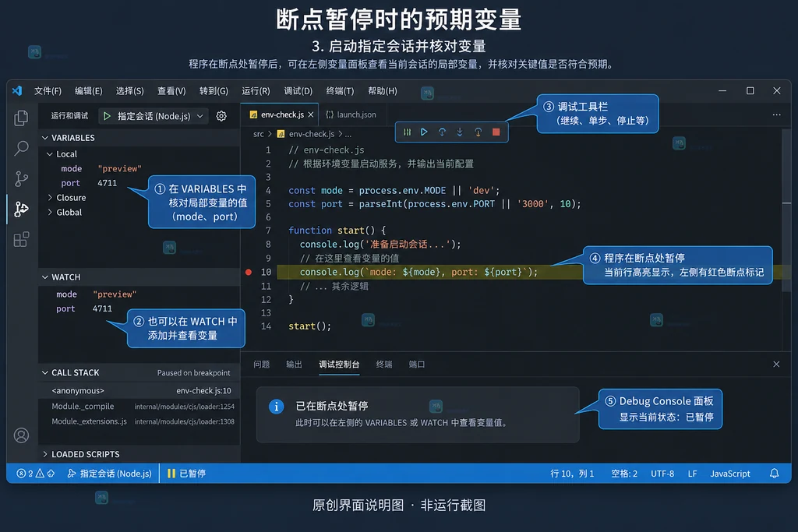Screen dimensions: 798x532
Task: Click 指定会话 (Node.js) in status bar
Action: (110, 474)
